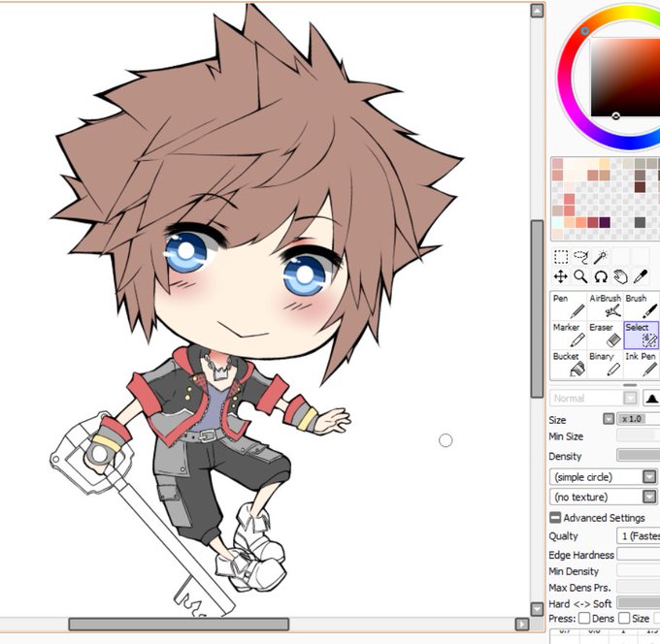The height and width of the screenshot is (644, 660).
Task: Click the horizontal scrollbar right arrow
Action: point(522,625)
